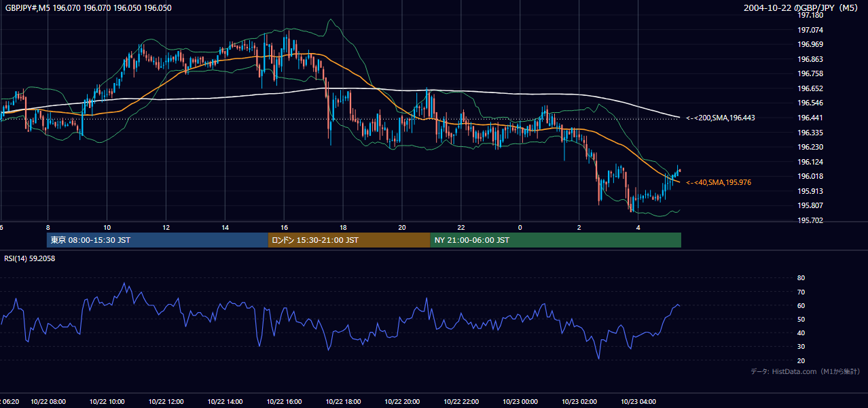Image resolution: width=868 pixels, height=408 pixels.
Task: Click the 197.074 price axis label
Action: (810, 30)
